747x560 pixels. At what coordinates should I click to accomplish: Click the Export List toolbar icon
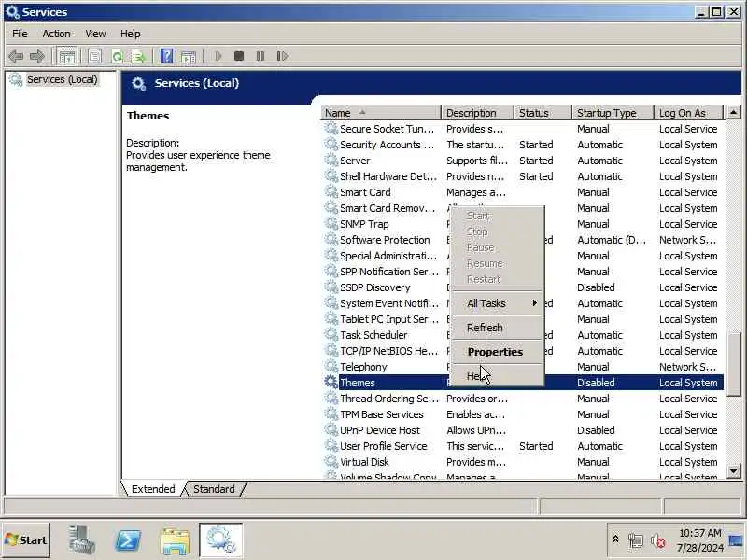coord(138,57)
